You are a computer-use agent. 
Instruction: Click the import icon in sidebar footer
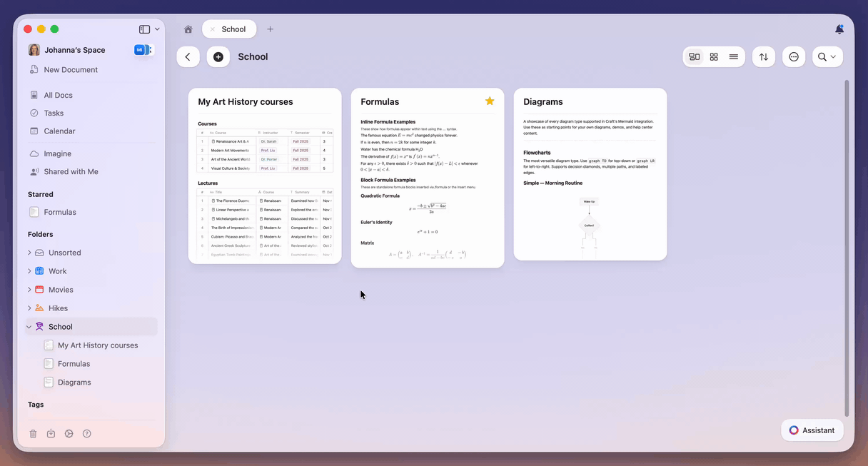coord(51,434)
